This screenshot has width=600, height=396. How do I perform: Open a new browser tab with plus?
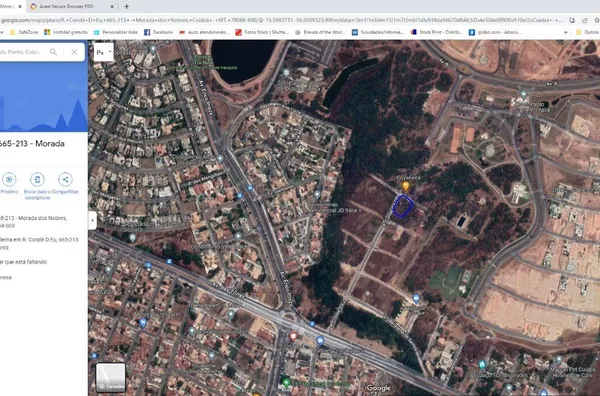(126, 7)
